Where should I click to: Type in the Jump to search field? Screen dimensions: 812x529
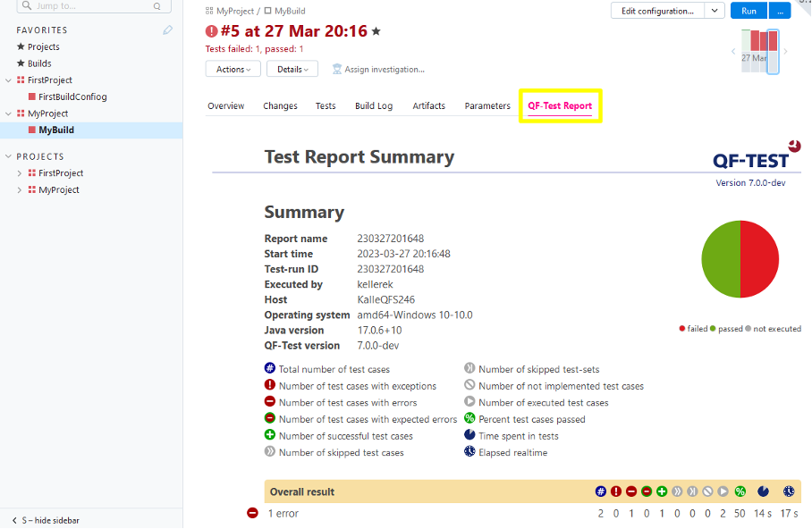point(89,6)
